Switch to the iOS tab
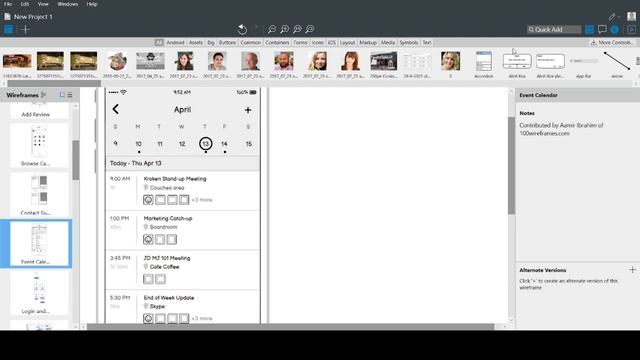The image size is (640, 360). pyautogui.click(x=332, y=42)
